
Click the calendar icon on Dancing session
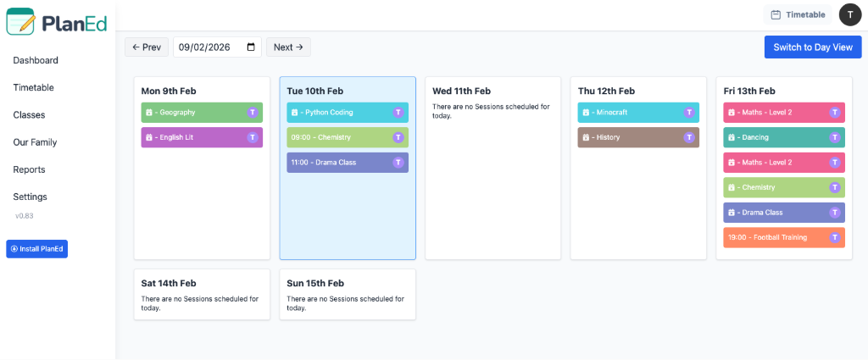tap(732, 137)
